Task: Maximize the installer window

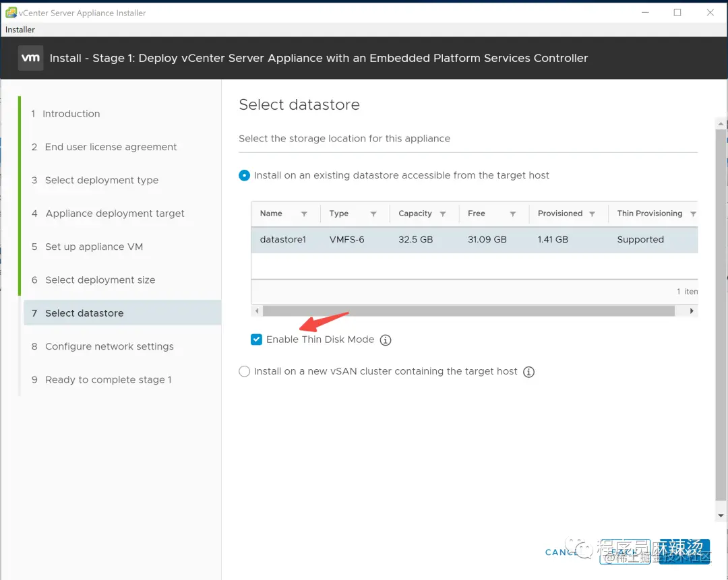Action: point(677,13)
